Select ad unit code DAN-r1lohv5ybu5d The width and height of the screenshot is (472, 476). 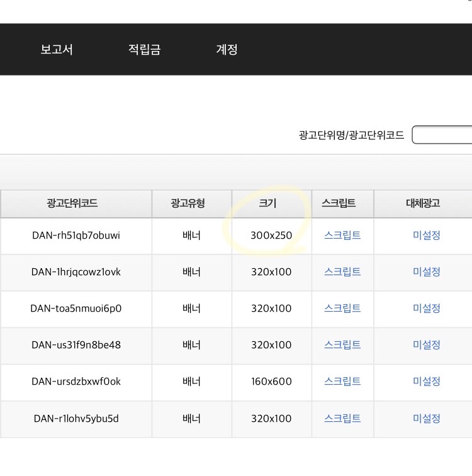pos(76,419)
